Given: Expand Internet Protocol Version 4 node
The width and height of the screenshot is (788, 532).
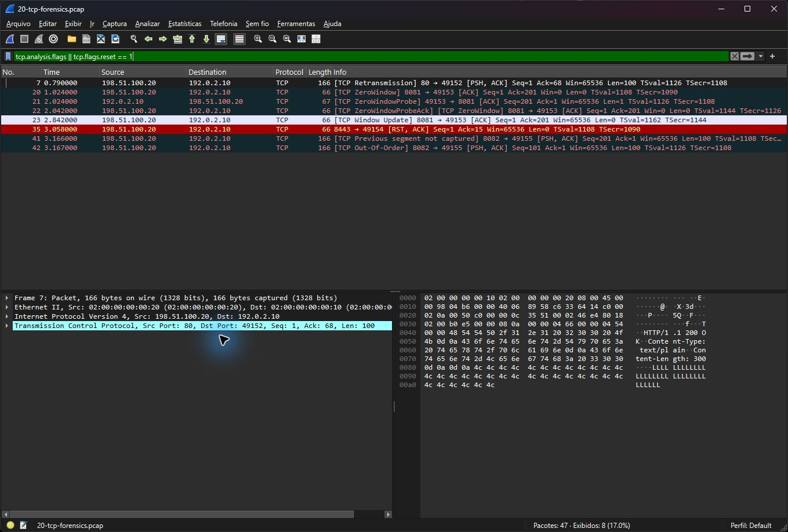Looking at the screenshot, I should [x=7, y=316].
